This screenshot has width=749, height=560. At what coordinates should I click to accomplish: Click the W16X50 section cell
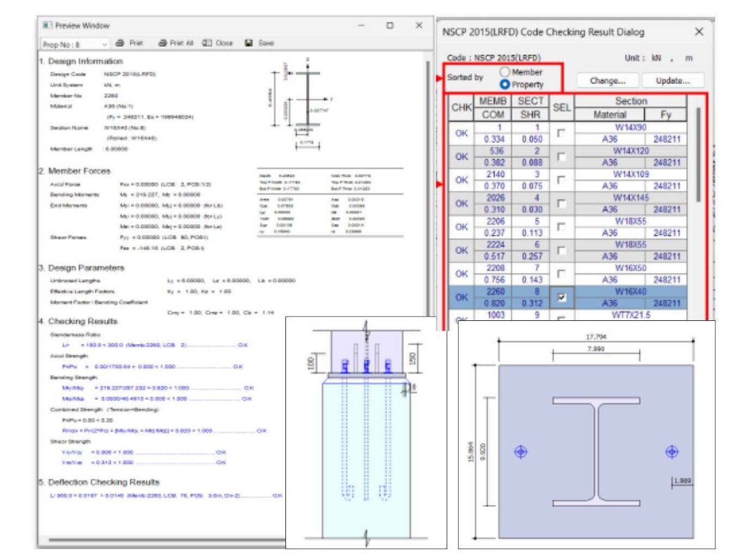coord(631,268)
